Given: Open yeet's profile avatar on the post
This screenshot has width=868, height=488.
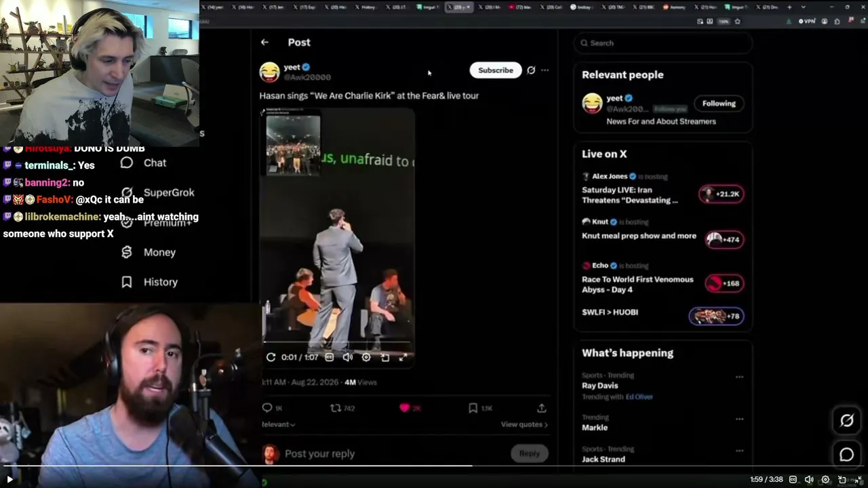Looking at the screenshot, I should [269, 72].
